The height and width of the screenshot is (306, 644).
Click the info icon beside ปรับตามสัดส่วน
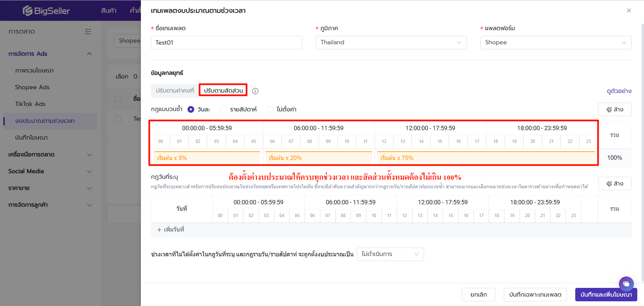pyautogui.click(x=255, y=91)
